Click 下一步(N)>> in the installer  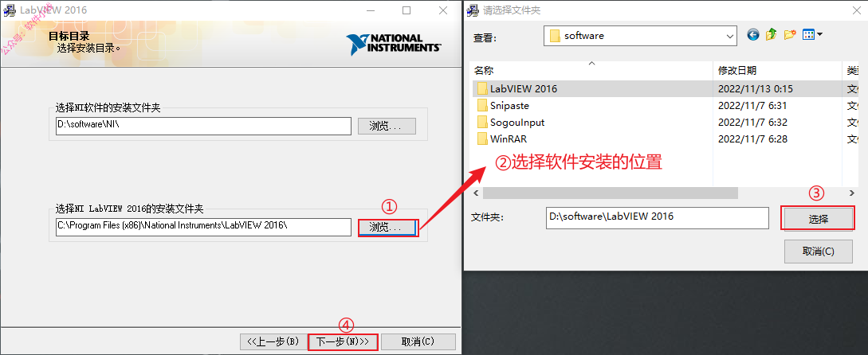tap(343, 341)
